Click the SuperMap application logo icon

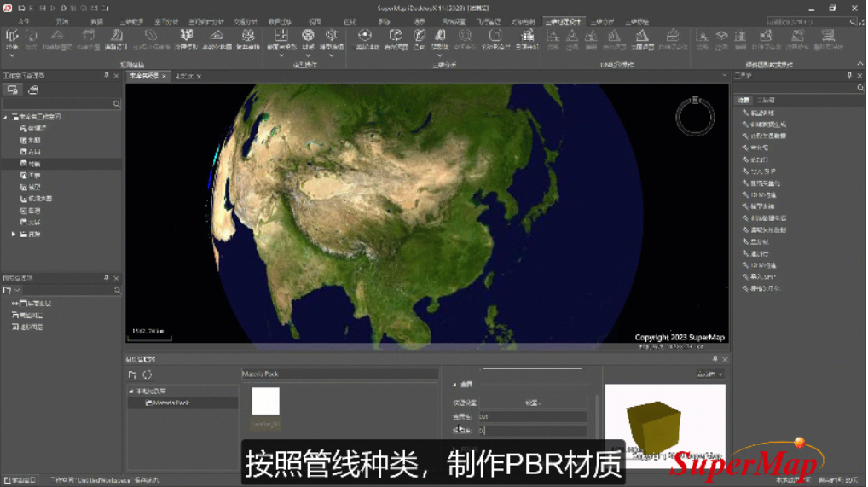click(x=8, y=8)
